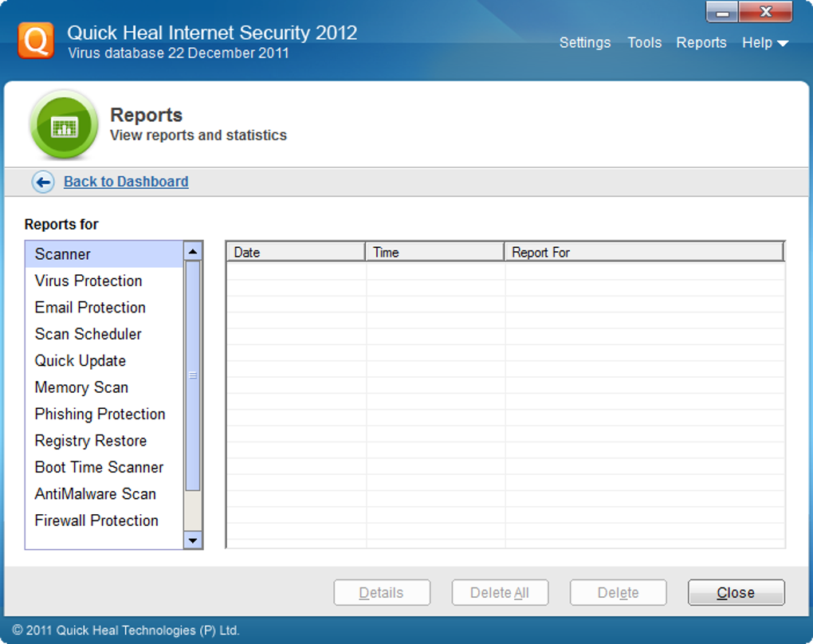
Task: Click the Quick Heal orange logo icon
Action: pos(36,41)
